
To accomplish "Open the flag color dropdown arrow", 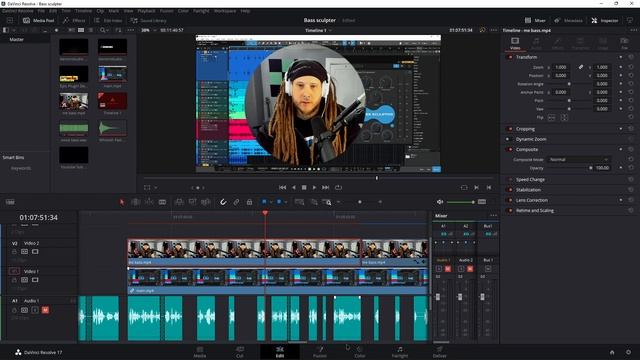I will pos(271,202).
